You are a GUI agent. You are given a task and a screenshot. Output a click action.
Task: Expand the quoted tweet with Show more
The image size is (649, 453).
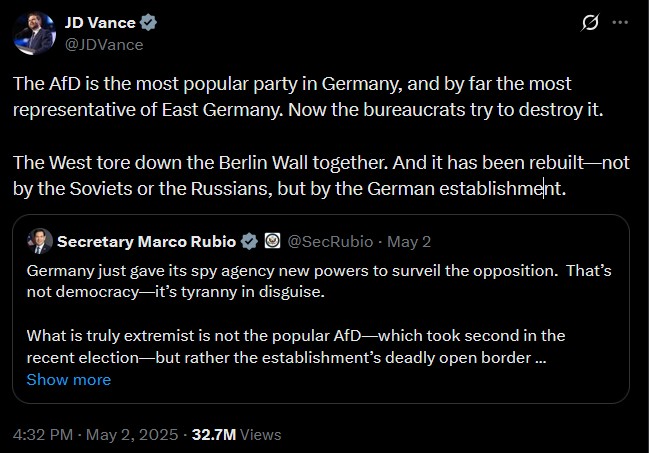point(69,380)
